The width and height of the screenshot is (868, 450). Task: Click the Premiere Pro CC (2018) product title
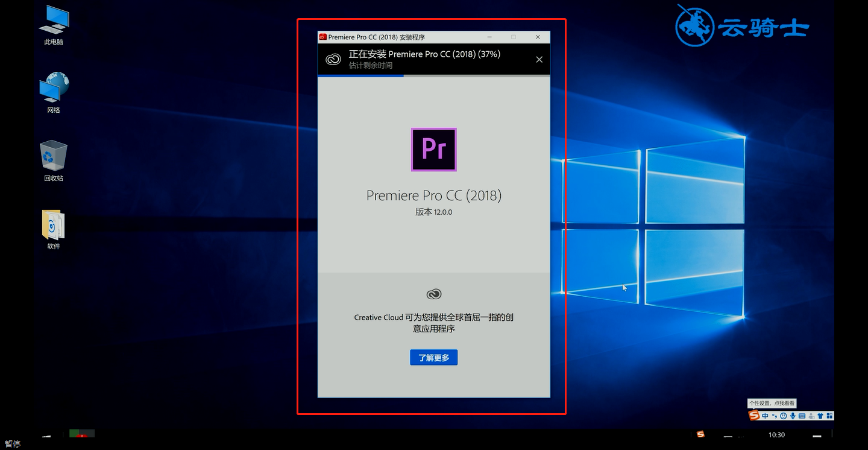434,195
